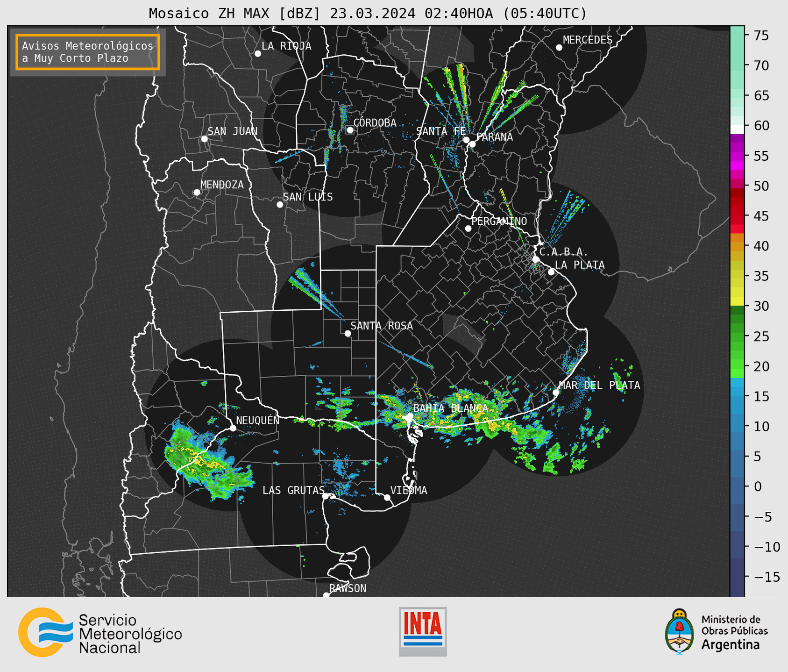The height and width of the screenshot is (672, 788).
Task: Click the C.A.B.A. city marker dot
Action: click(536, 259)
